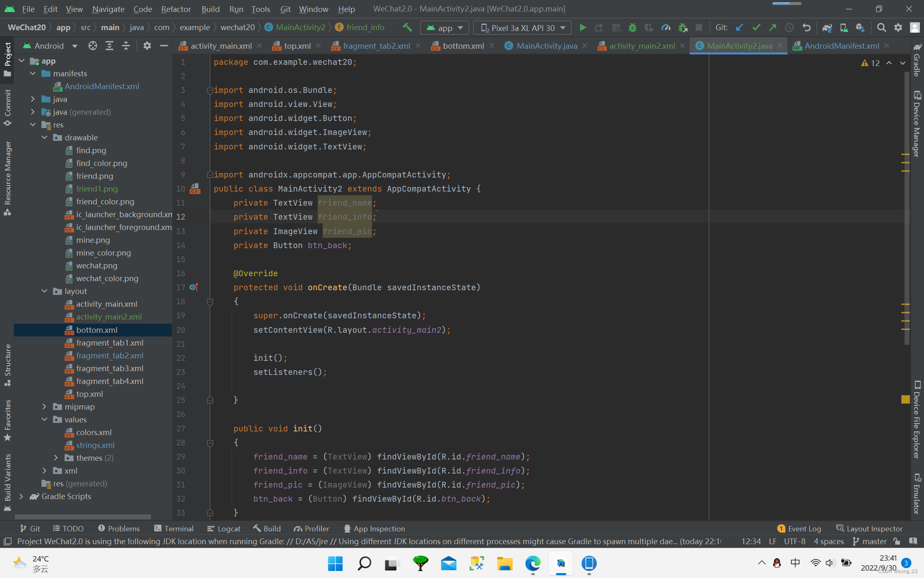Open Event Log panel

pos(799,528)
